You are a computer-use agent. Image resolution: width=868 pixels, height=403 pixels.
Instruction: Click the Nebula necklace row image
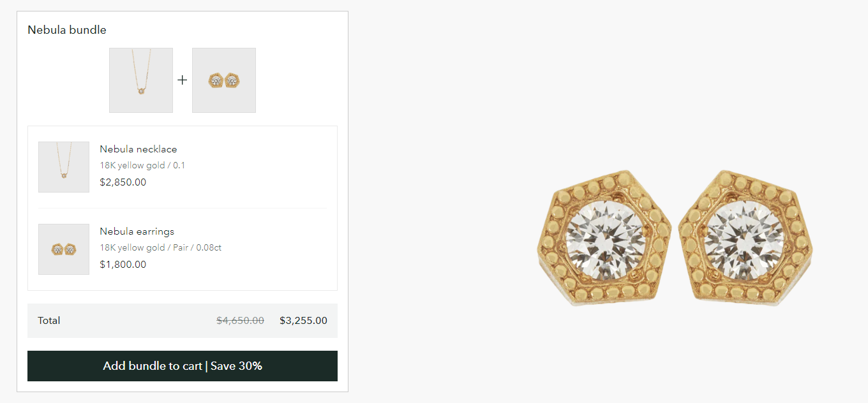click(64, 167)
